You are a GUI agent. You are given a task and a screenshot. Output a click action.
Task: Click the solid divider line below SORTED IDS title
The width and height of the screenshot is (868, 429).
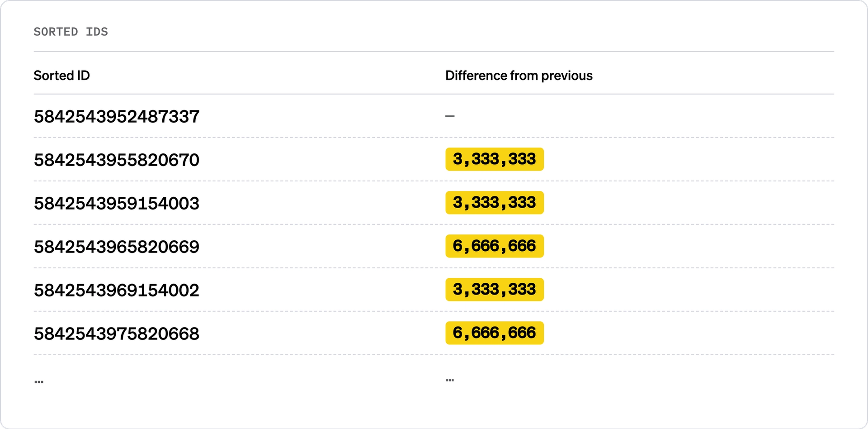pos(434,52)
